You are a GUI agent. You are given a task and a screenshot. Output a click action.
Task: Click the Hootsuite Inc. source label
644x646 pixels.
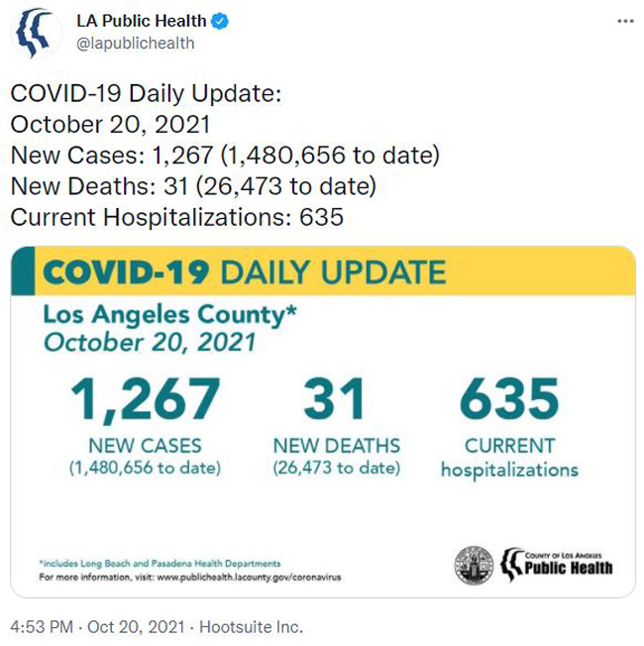[x=251, y=627]
